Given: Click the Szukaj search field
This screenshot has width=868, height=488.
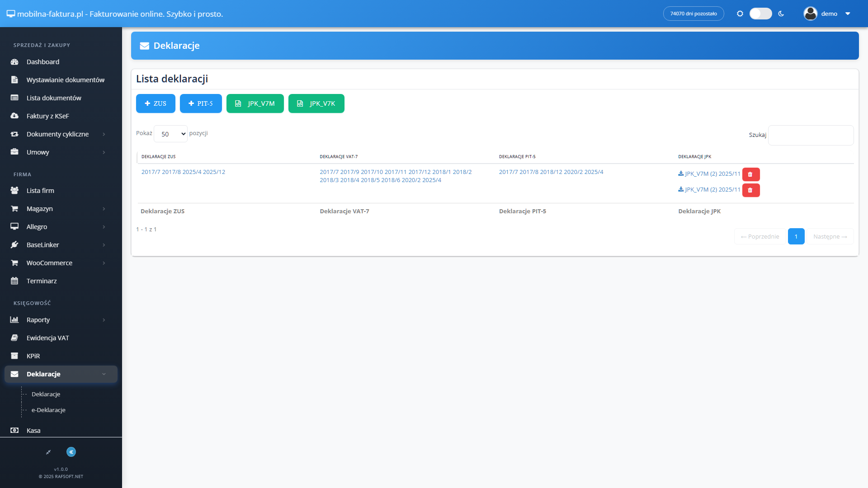Looking at the screenshot, I should 811,135.
